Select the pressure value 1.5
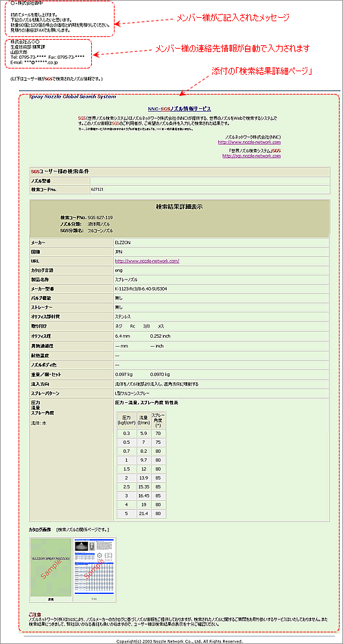 pos(127,469)
